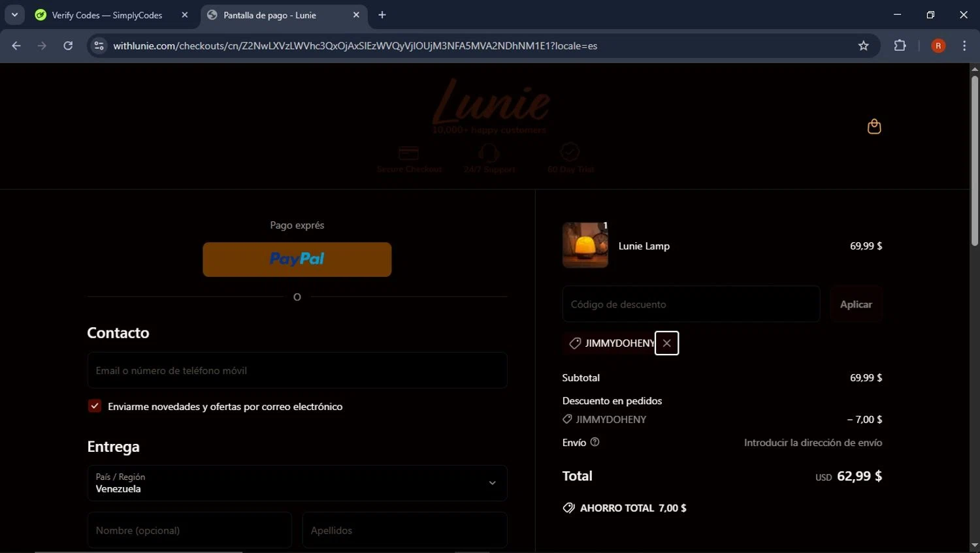This screenshot has width=980, height=553.
Task: Click the Entrega heading
Action: pos(114,447)
